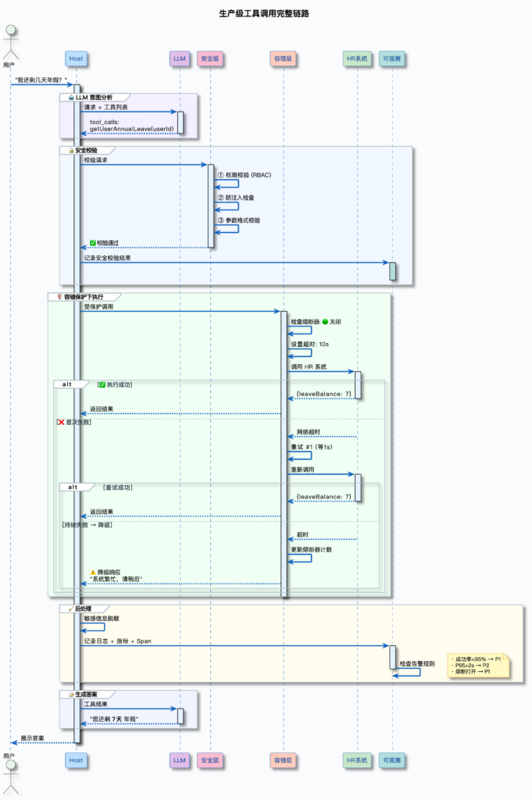Click the icon beside LLM 意图分析 group label
Image resolution: width=532 pixels, height=800 pixels.
click(71, 97)
